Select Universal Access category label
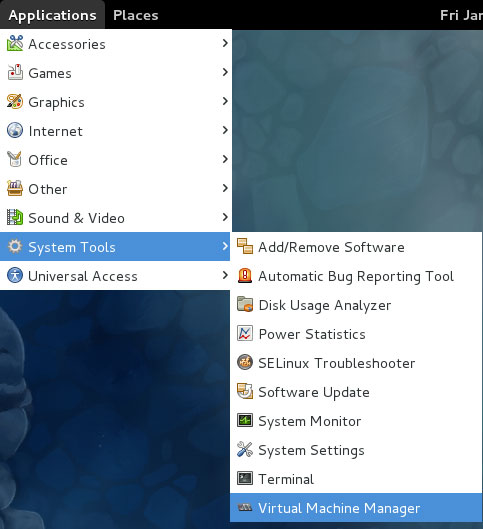Screen dimensions: 483x529 coord(83,276)
